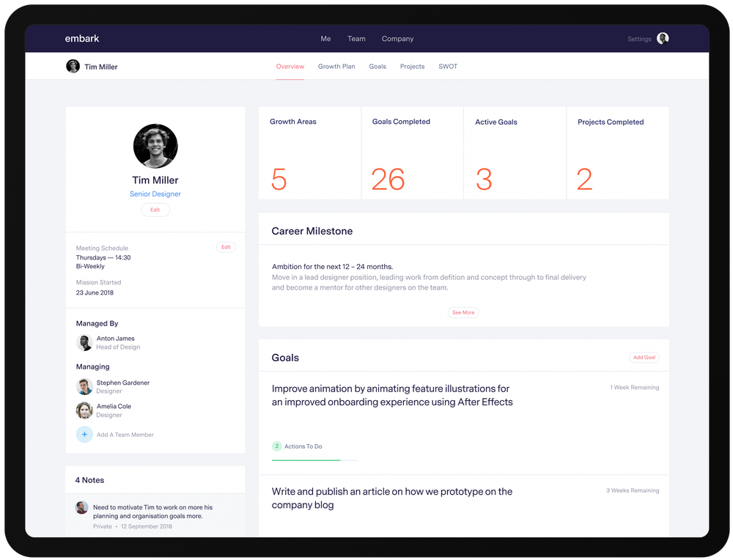The height and width of the screenshot is (560, 733).
Task: Select Anton James manager avatar
Action: coord(84,342)
